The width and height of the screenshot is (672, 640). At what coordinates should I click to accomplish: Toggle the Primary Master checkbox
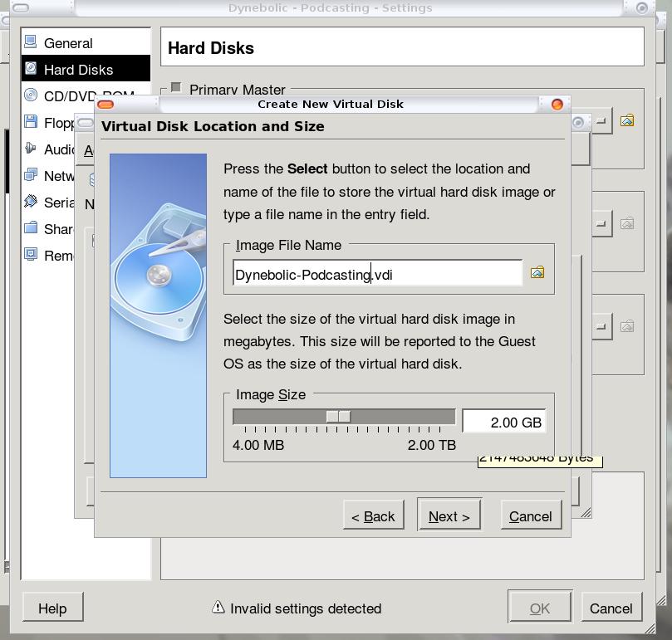pos(176,89)
